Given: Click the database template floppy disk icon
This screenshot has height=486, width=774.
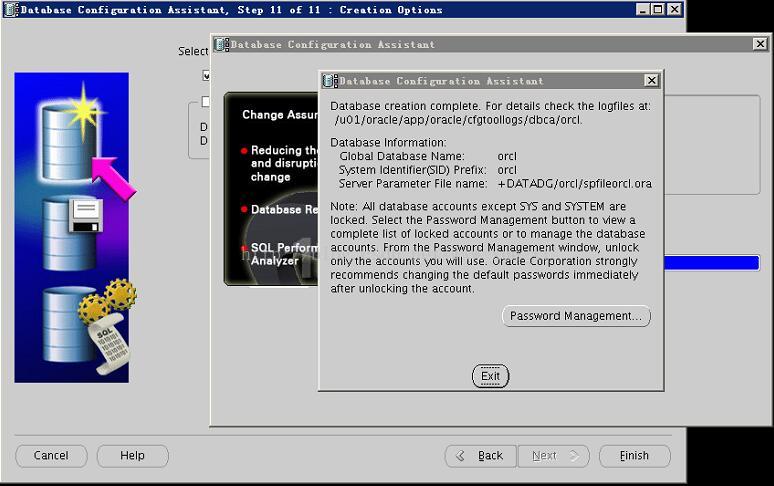Looking at the screenshot, I should (x=73, y=233).
